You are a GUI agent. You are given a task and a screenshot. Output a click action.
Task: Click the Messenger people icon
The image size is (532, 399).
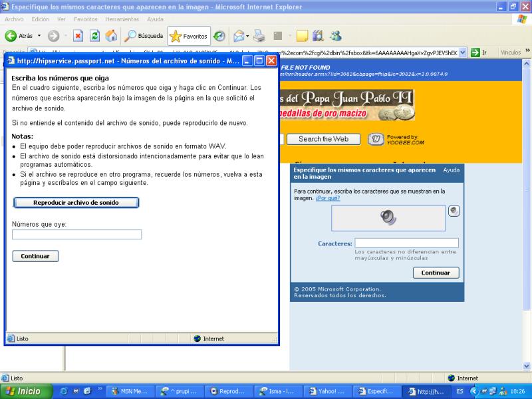336,36
